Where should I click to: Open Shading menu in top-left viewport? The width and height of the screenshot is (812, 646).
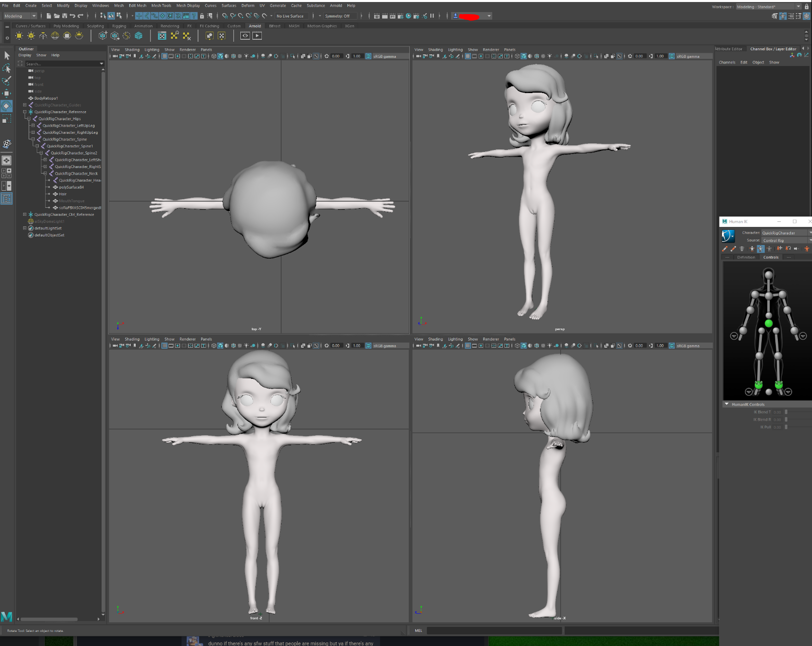point(132,50)
